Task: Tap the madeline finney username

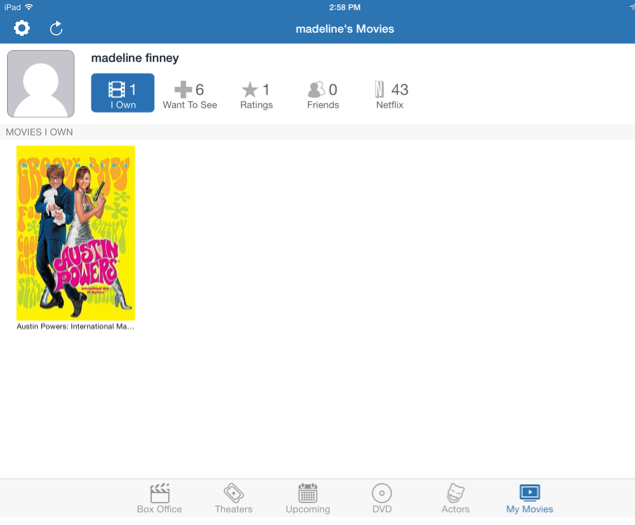Action: click(135, 59)
